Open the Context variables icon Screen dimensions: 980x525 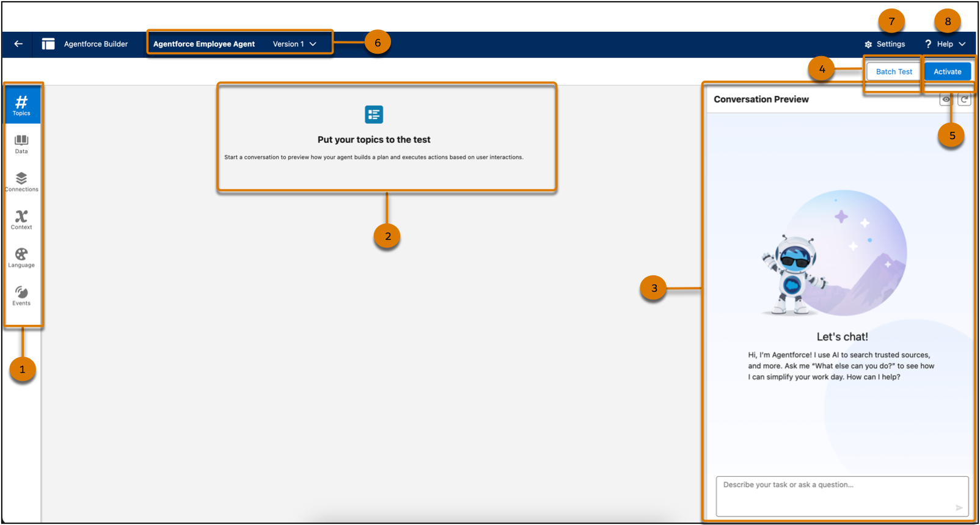tap(21, 216)
